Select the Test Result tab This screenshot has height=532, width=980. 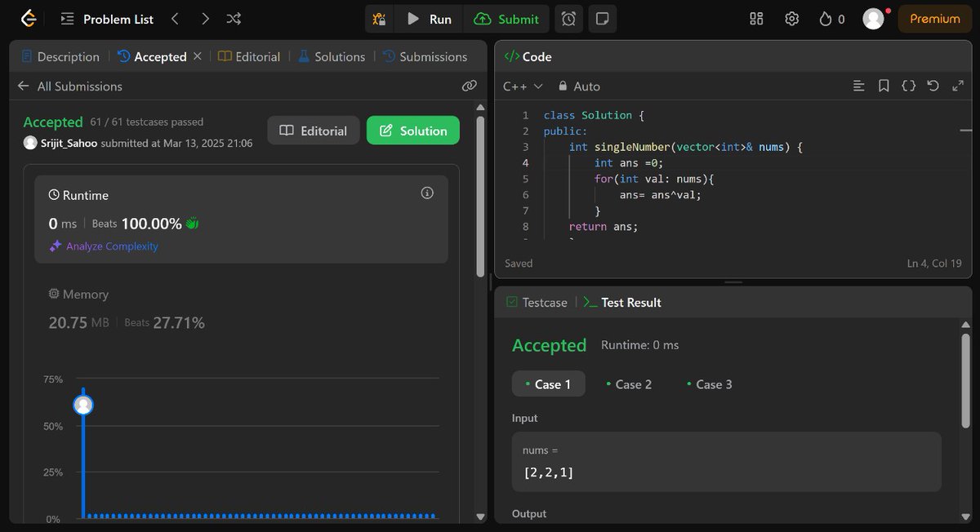pos(622,302)
